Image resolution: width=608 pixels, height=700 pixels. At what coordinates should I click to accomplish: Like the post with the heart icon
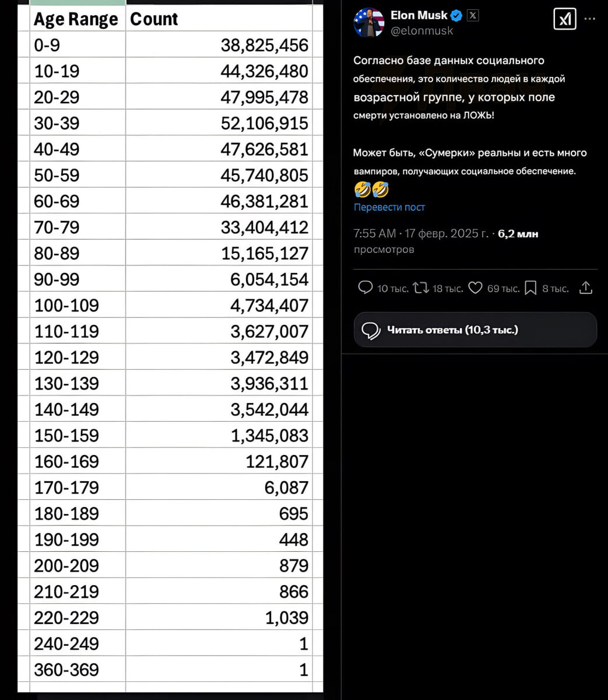(476, 288)
